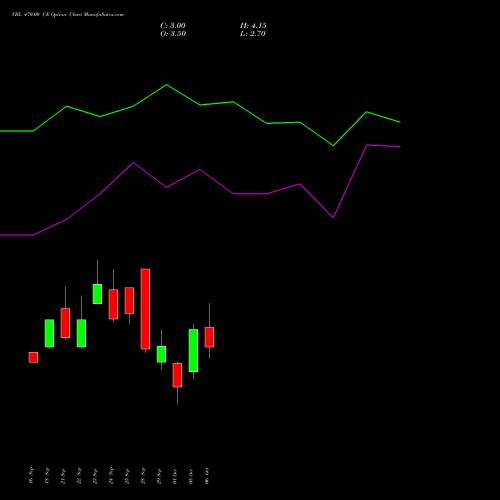The height and width of the screenshot is (500, 500).
Task: Click the green candle above 05 Oct
Action: [x=193, y=350]
